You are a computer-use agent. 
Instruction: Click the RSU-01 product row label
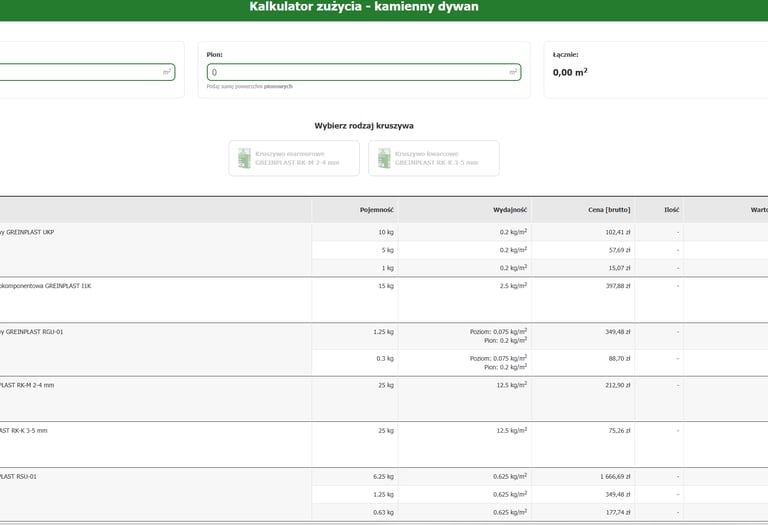coord(18,477)
